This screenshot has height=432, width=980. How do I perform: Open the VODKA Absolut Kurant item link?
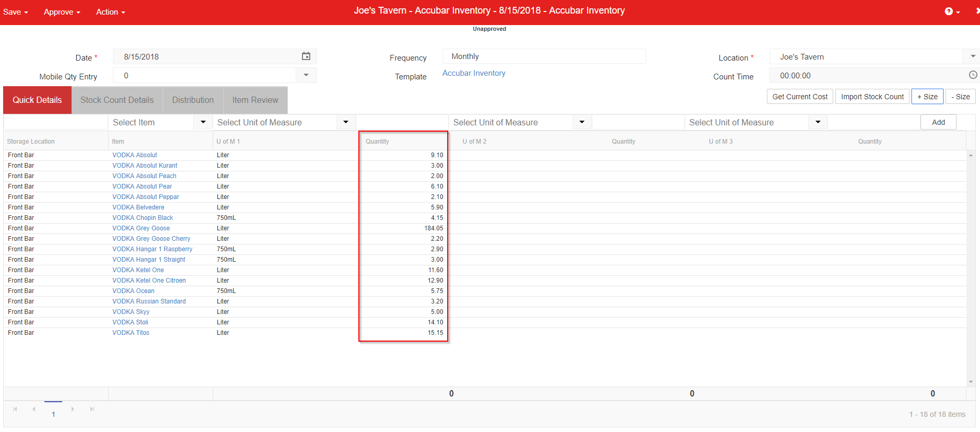pyautogui.click(x=145, y=166)
